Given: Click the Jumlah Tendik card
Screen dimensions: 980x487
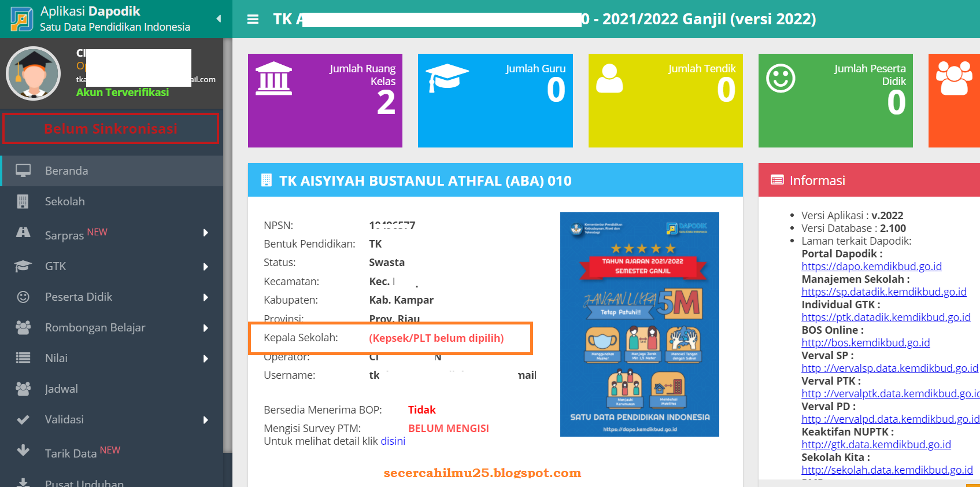Looking at the screenshot, I should [665, 101].
